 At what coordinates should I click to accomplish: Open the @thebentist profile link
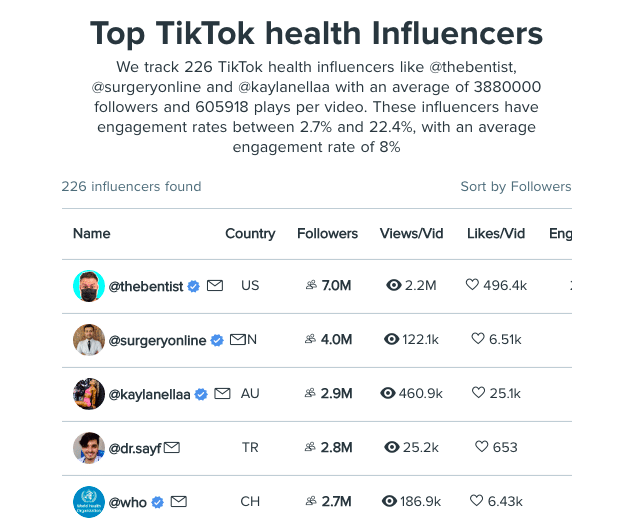click(x=146, y=286)
